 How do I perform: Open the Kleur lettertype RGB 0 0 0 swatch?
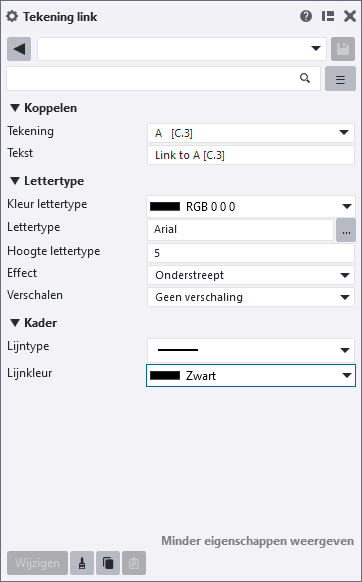[x=251, y=206]
